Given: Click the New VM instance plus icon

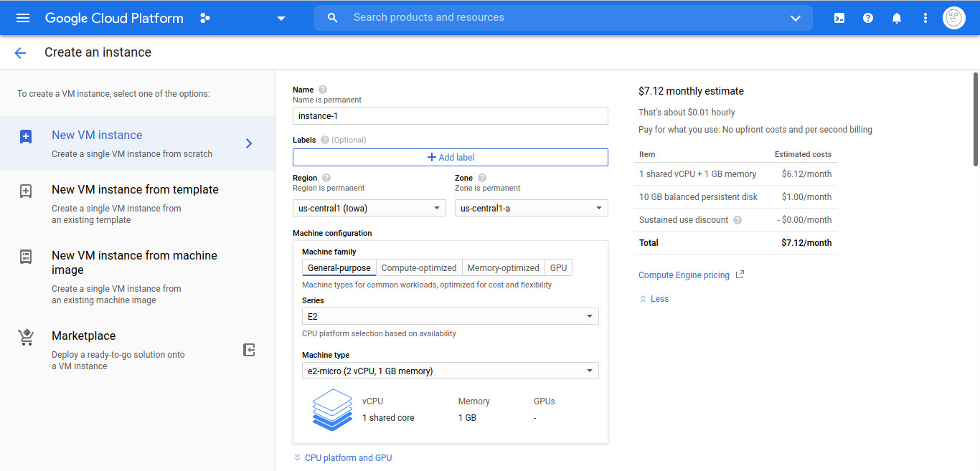Looking at the screenshot, I should (26, 136).
